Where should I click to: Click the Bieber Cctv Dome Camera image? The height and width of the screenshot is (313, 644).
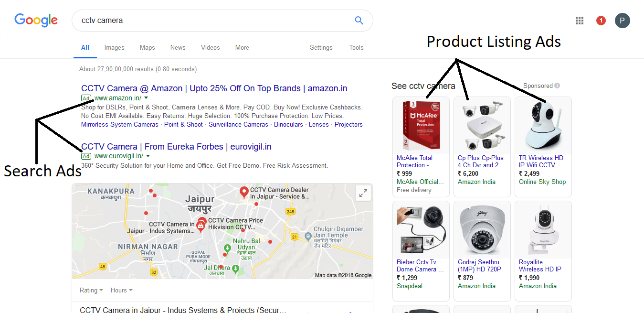tap(421, 229)
